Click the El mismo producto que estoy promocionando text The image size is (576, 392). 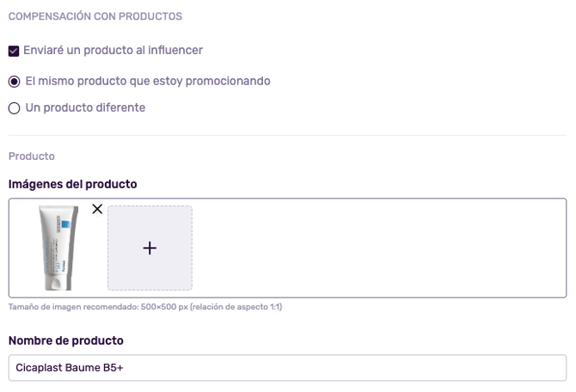tap(148, 82)
